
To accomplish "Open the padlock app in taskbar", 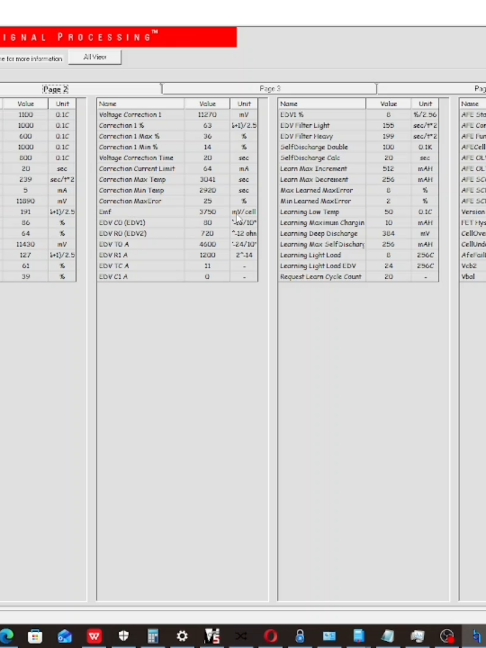I will (x=300, y=636).
